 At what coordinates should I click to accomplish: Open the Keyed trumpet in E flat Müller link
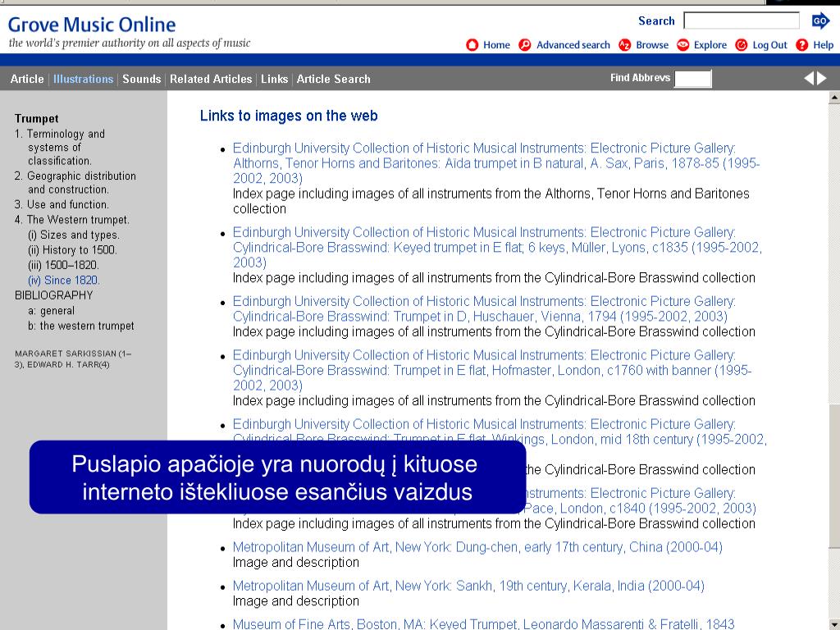(x=497, y=247)
